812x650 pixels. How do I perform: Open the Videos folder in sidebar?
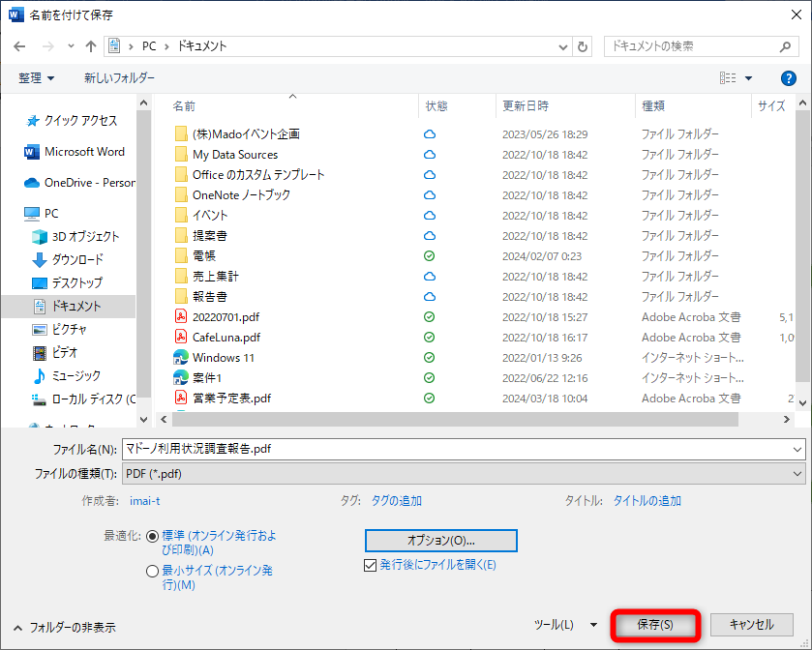[55, 352]
